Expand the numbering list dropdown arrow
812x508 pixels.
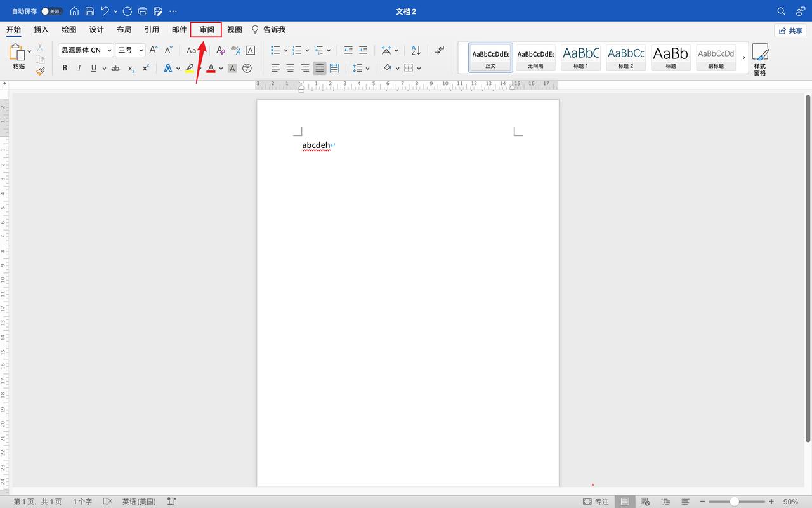307,50
